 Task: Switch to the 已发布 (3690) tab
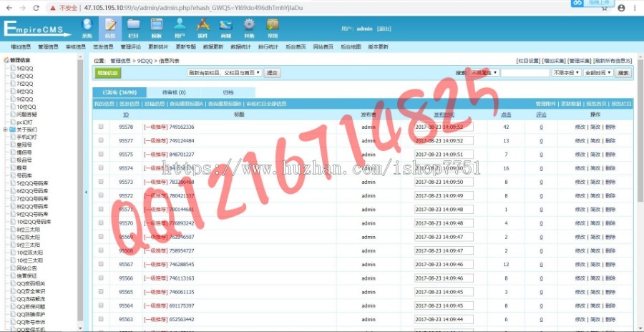119,92
